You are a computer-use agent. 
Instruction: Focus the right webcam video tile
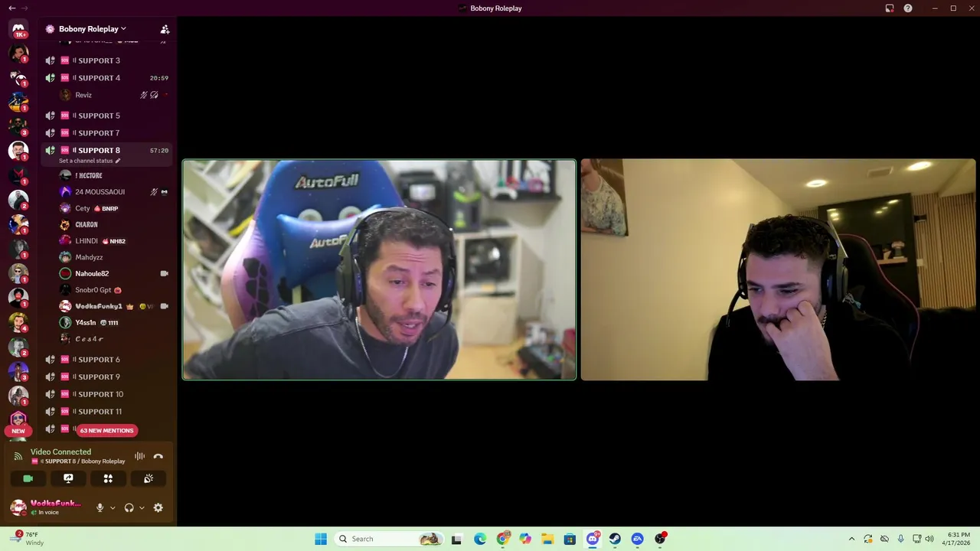[x=778, y=269]
